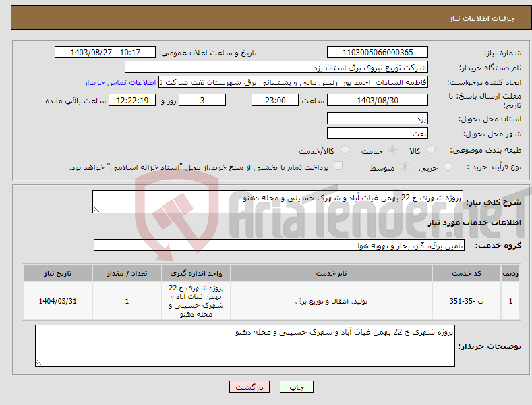
Task: Open the اطلاعات تماس خریدار link
Action: click(x=120, y=82)
